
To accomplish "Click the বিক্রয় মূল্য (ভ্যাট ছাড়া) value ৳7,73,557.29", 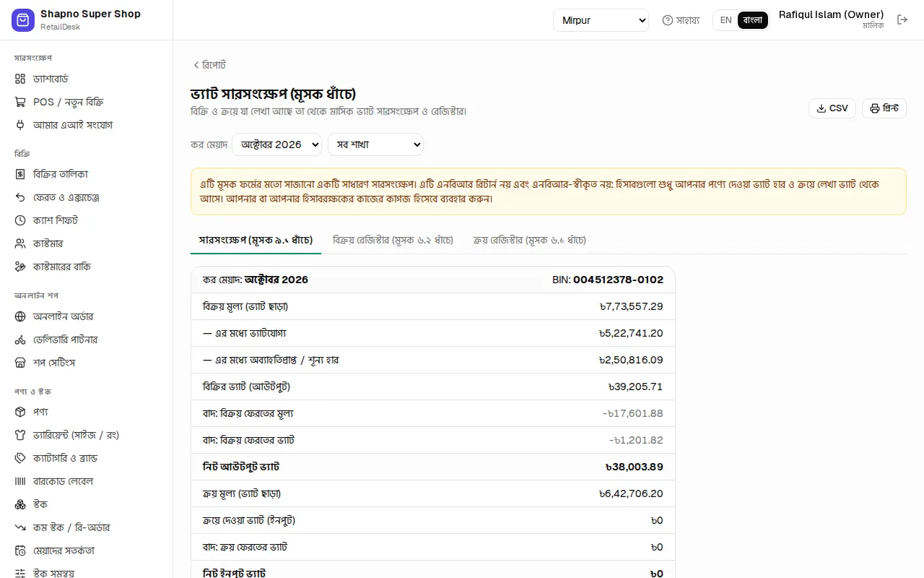I will point(631,306).
